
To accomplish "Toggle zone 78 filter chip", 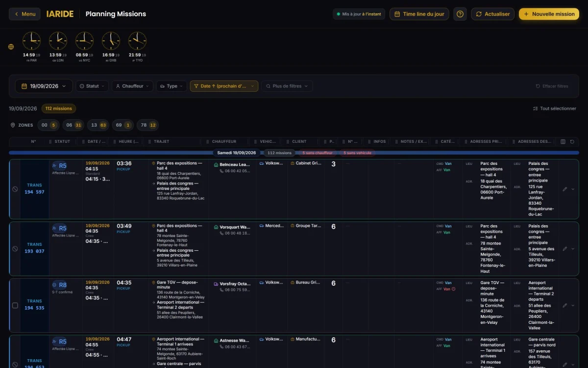I will click(x=147, y=125).
